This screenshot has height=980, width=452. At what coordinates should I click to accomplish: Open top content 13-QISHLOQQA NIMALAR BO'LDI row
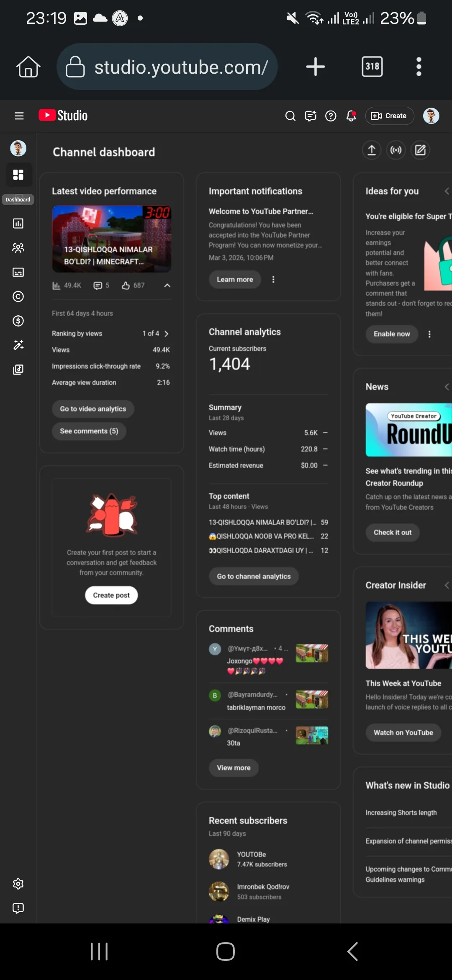tap(268, 522)
